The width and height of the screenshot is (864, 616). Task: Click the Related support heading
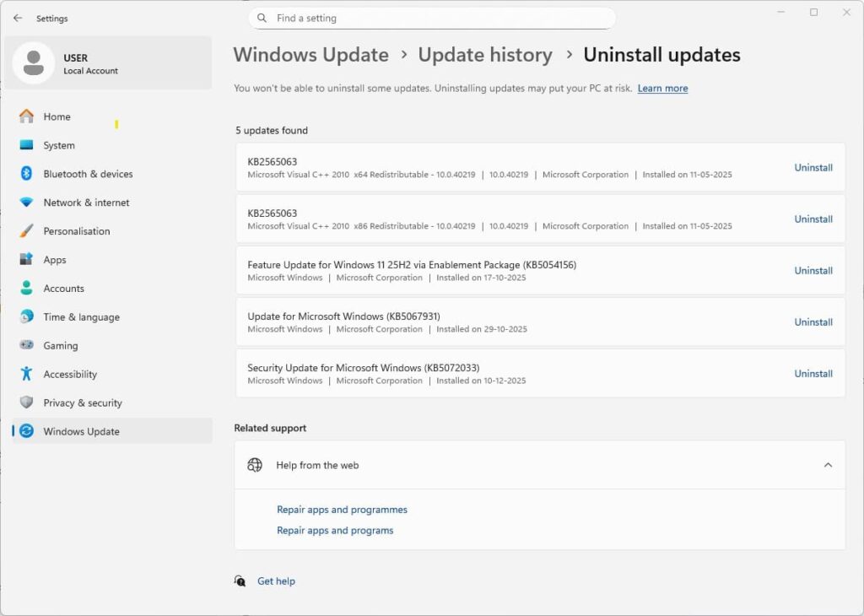270,428
